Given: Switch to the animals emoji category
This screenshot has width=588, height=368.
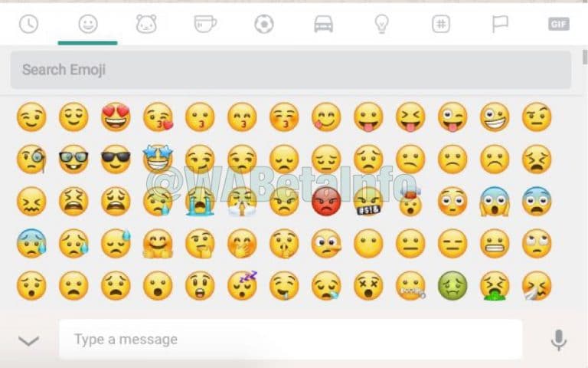Looking at the screenshot, I should click(x=146, y=25).
